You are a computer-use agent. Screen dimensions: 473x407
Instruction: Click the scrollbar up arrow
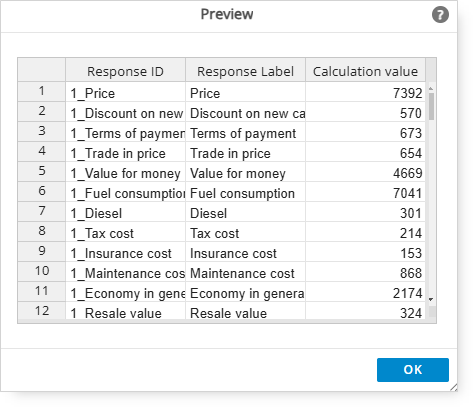(431, 89)
